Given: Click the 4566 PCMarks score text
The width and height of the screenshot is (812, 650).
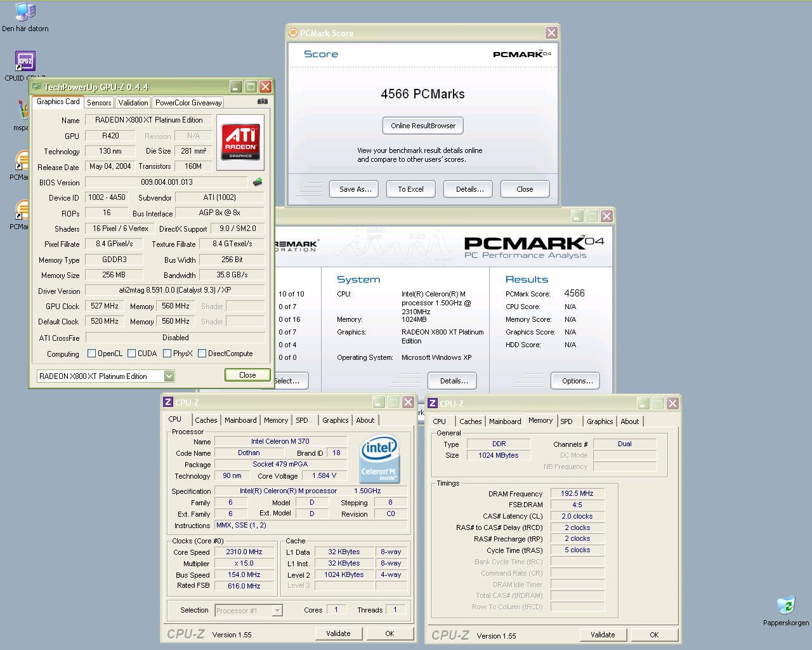Looking at the screenshot, I should point(422,94).
